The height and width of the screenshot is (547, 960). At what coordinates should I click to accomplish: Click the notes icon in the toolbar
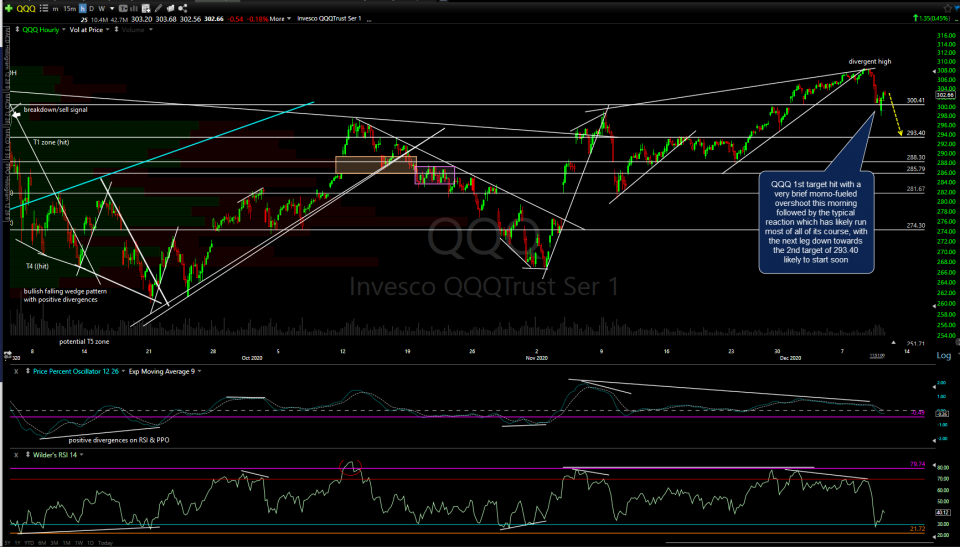[170, 9]
